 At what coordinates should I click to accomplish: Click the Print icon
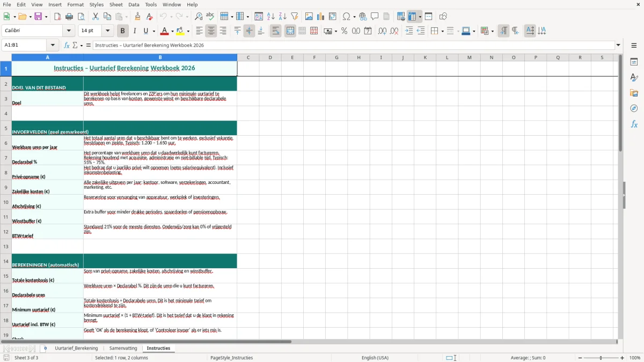69,17
